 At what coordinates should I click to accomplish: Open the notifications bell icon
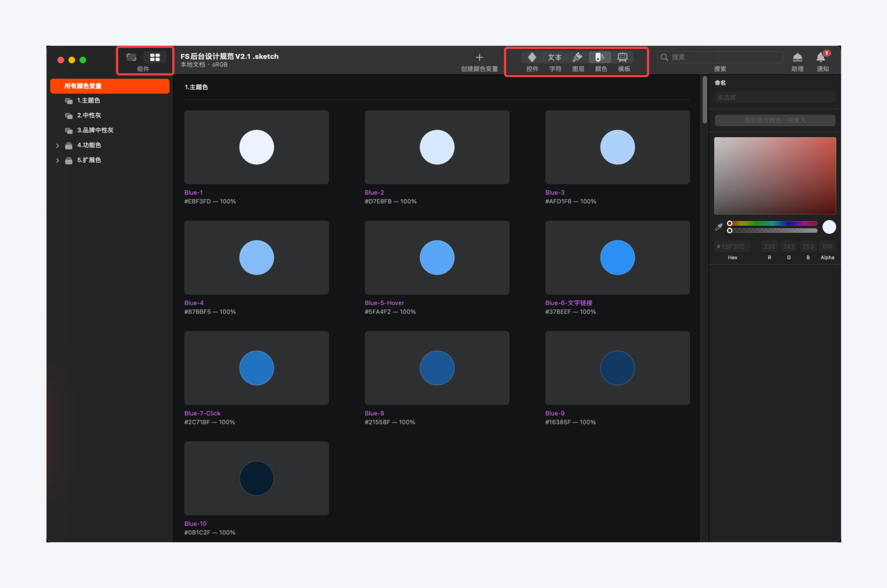(x=821, y=57)
